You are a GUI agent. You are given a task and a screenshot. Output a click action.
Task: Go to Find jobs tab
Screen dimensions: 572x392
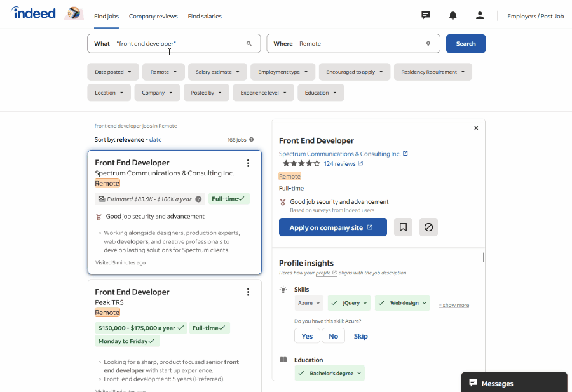click(x=106, y=16)
